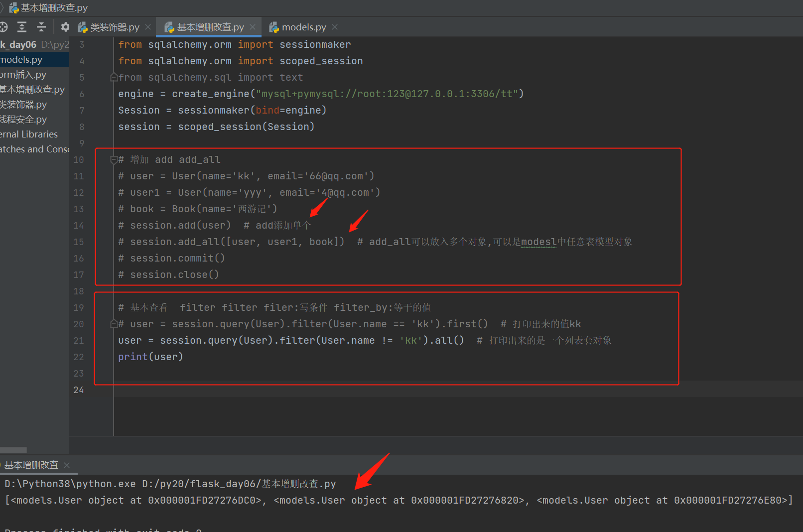The width and height of the screenshot is (803, 532).
Task: Click Python file icon on models.py tab
Action: (274, 27)
